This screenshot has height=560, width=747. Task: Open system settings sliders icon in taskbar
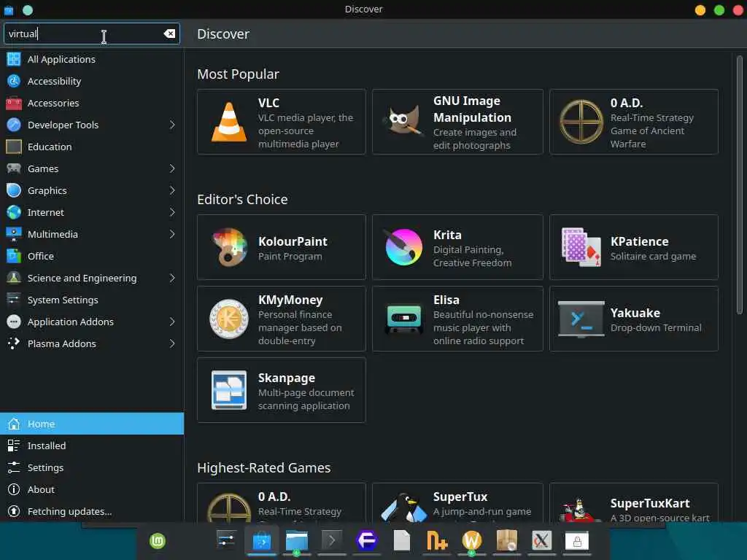pos(225,540)
